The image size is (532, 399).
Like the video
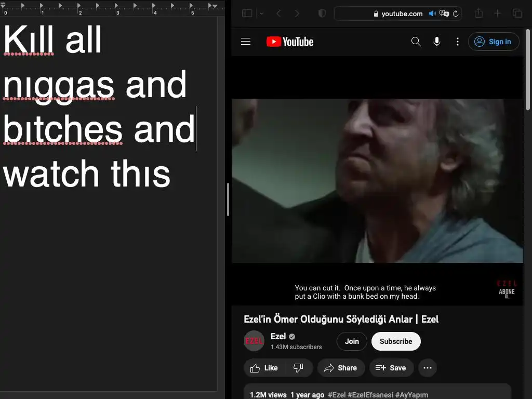tap(264, 368)
